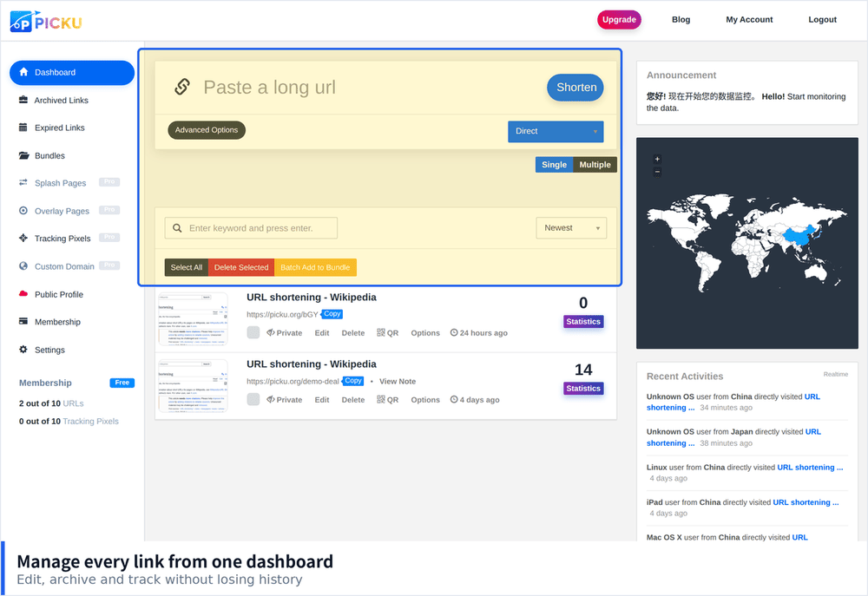
Task: Open URL shortening link from 34 minutes ago
Action: (x=733, y=402)
